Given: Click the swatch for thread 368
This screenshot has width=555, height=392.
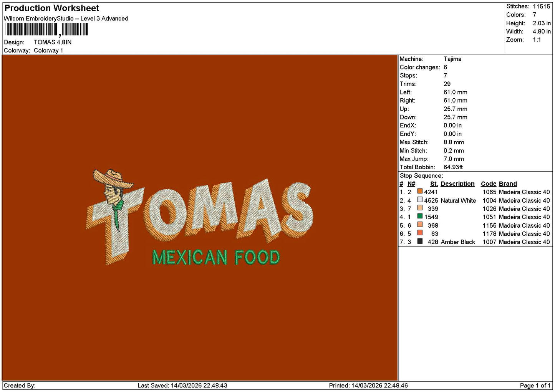Looking at the screenshot, I should click(420, 225).
